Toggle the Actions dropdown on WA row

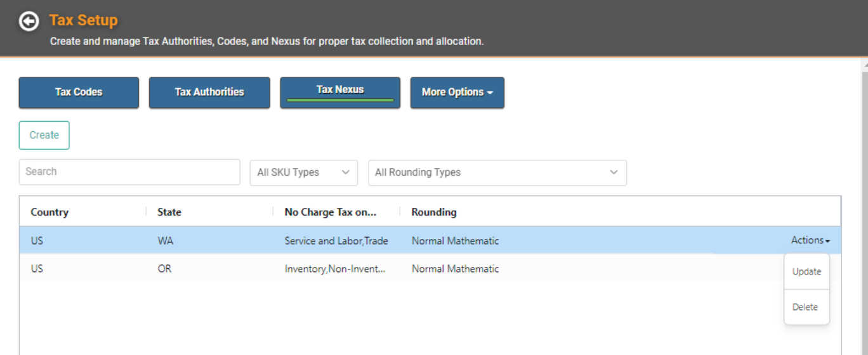810,240
